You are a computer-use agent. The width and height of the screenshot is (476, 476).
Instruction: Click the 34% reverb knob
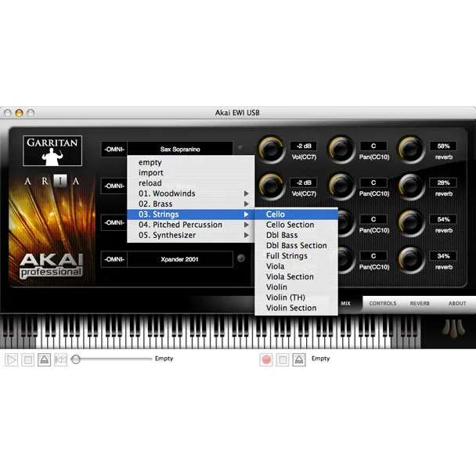point(411,260)
